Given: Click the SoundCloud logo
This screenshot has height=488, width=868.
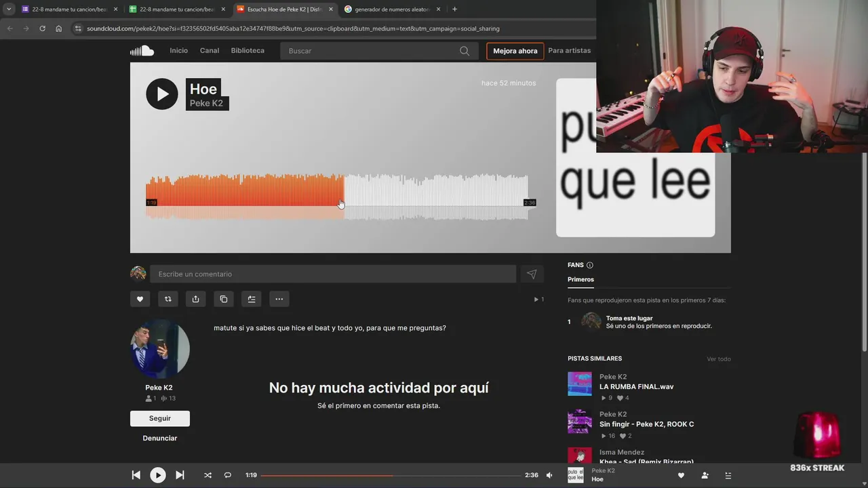Looking at the screenshot, I should (x=142, y=51).
